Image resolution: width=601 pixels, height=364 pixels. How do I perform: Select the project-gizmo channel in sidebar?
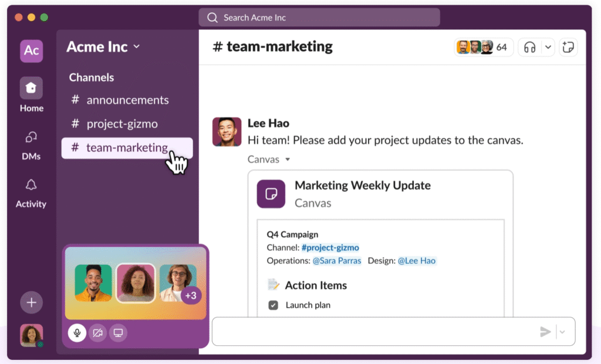pyautogui.click(x=122, y=124)
